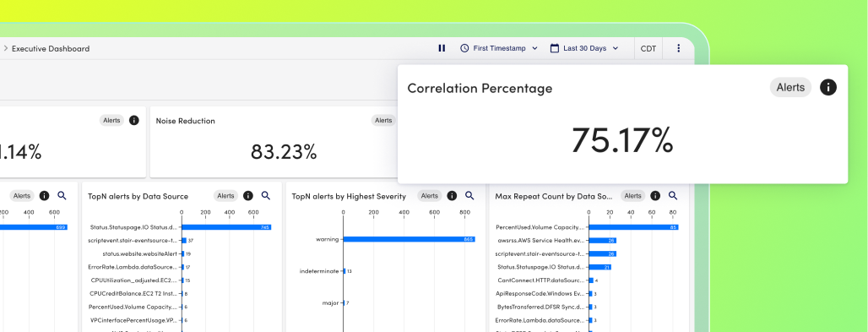
Task: Click the scriptevent bar showing 37
Action: coord(184,241)
